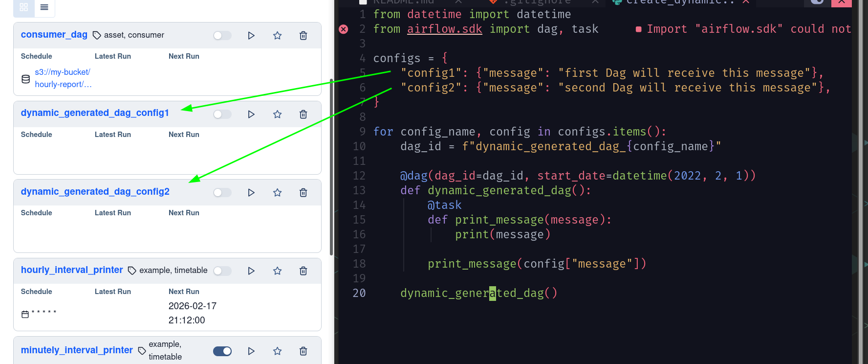Viewport: 868px width, 364px height.
Task: Trigger the dynamic_generated_dag_config2 run
Action: [251, 193]
